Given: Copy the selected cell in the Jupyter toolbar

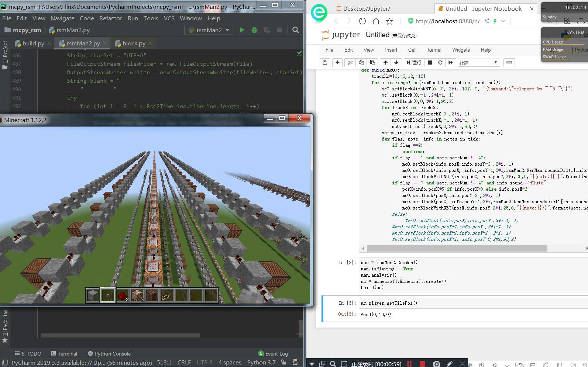Looking at the screenshot, I should click(x=361, y=63).
